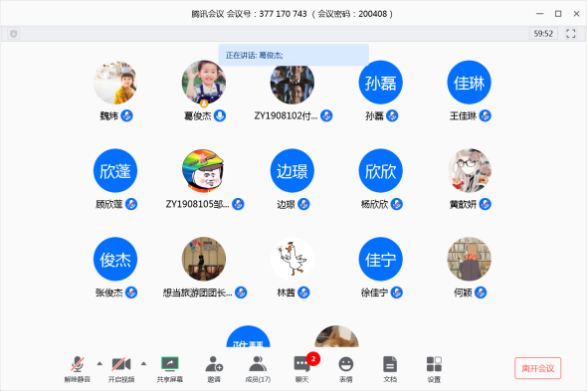Select 魏炜's avatar thumbnail
Screen dimensions: 587x392
(115, 83)
